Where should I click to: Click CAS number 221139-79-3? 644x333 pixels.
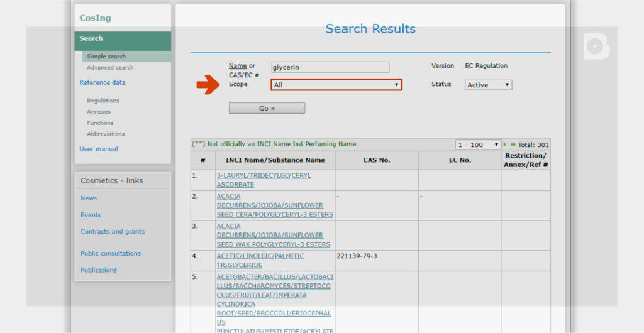(357, 256)
